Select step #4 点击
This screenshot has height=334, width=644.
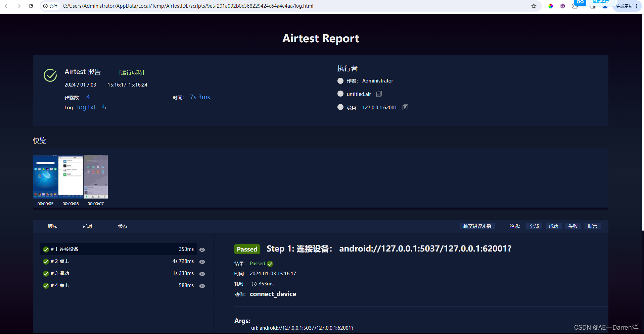(x=118, y=285)
